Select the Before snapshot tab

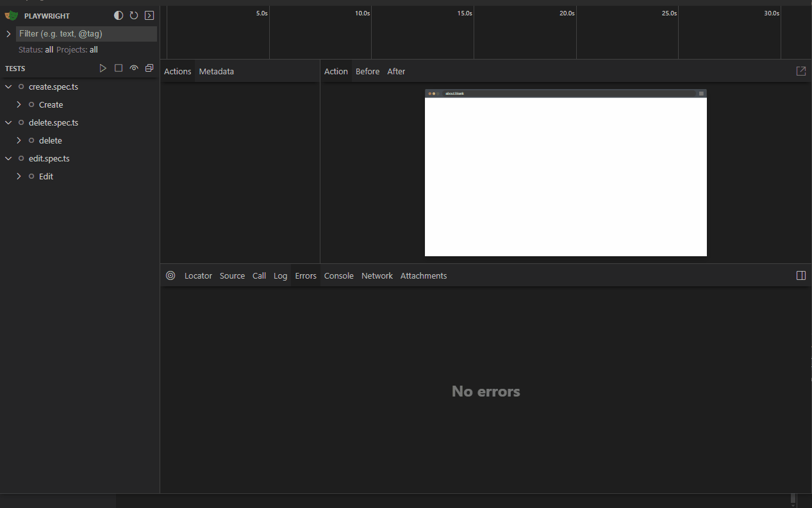[x=367, y=71]
